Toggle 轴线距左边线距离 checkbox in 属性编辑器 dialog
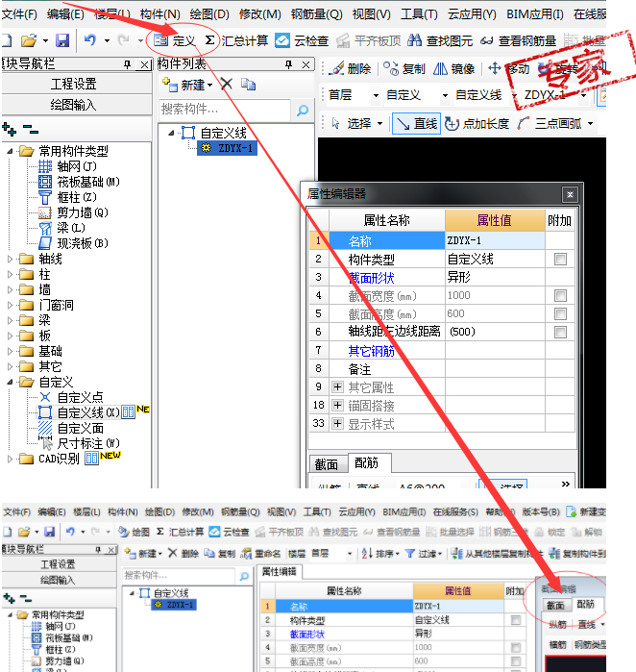 (560, 332)
